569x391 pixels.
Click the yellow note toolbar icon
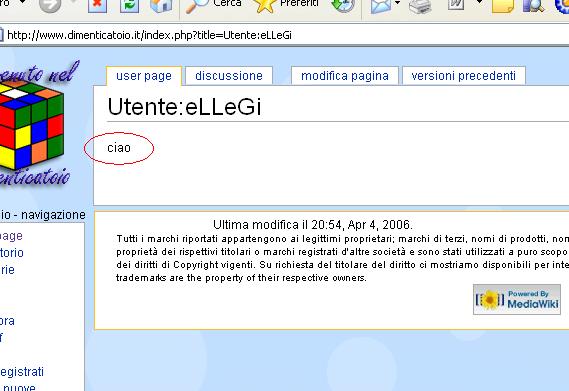tap(503, 5)
